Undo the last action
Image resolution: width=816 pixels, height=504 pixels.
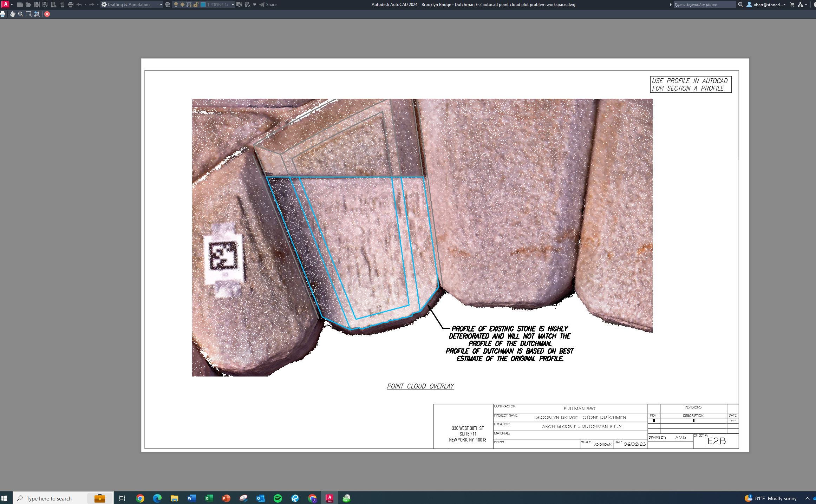tap(79, 5)
